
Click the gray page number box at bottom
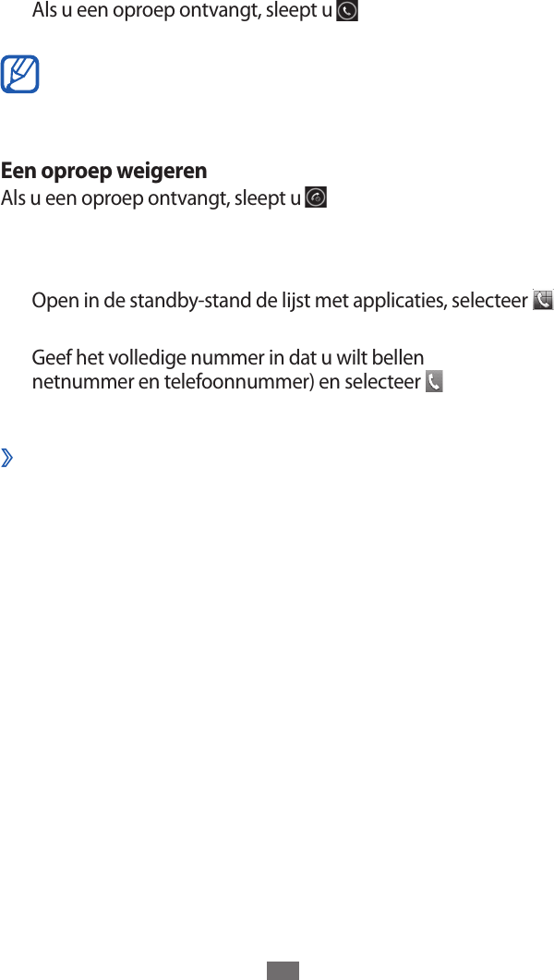point(283,971)
